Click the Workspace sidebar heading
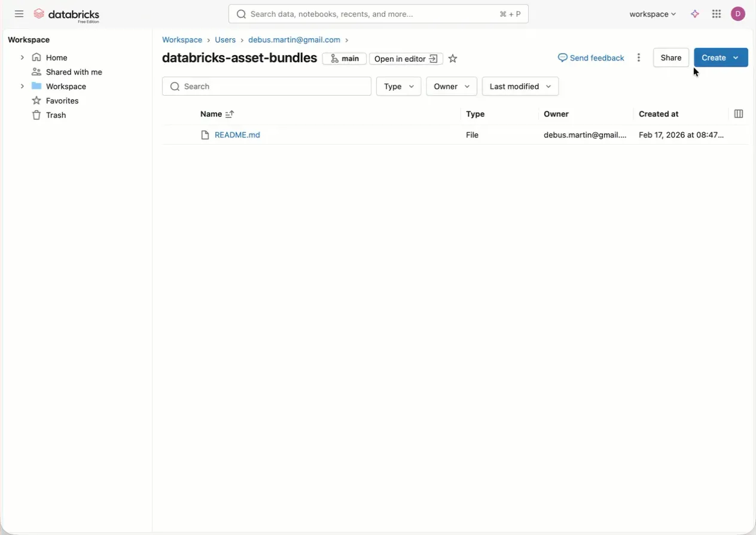756x535 pixels. 29,39
